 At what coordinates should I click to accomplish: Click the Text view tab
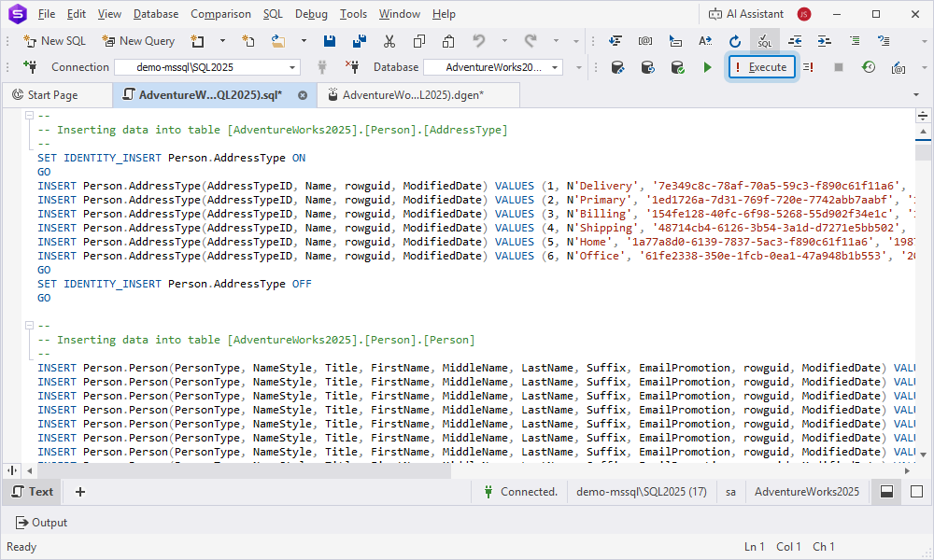[33, 492]
